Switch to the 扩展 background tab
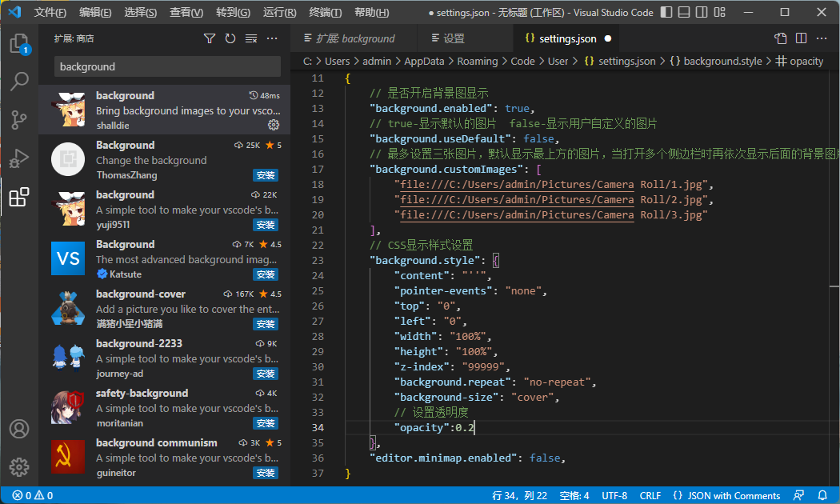Viewport: 840px width, 504px height. [x=354, y=38]
